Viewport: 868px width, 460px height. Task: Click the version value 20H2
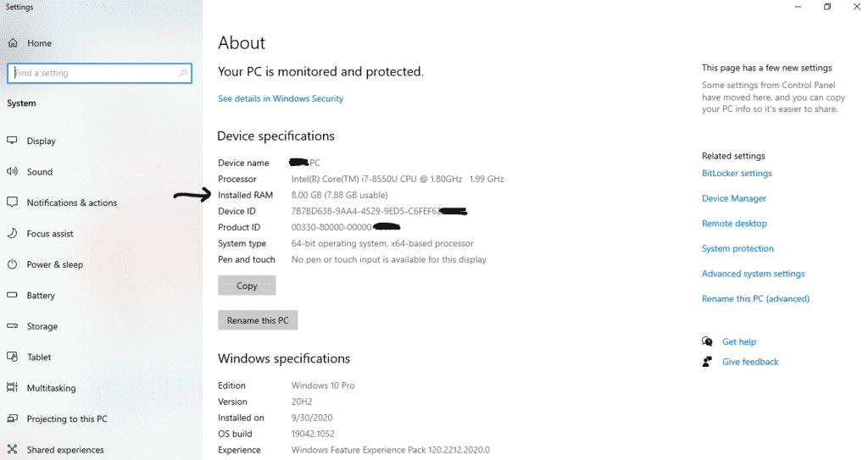[302, 402]
